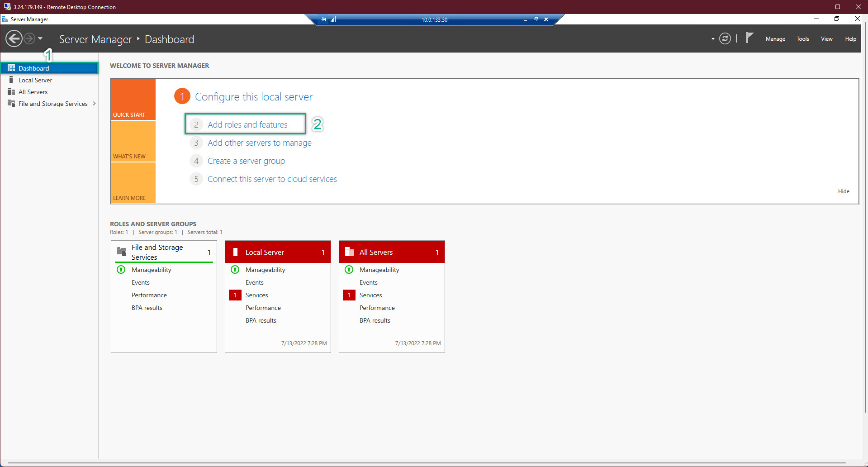Open BPA results in Local Server tile
The width and height of the screenshot is (868, 467).
[x=261, y=320]
